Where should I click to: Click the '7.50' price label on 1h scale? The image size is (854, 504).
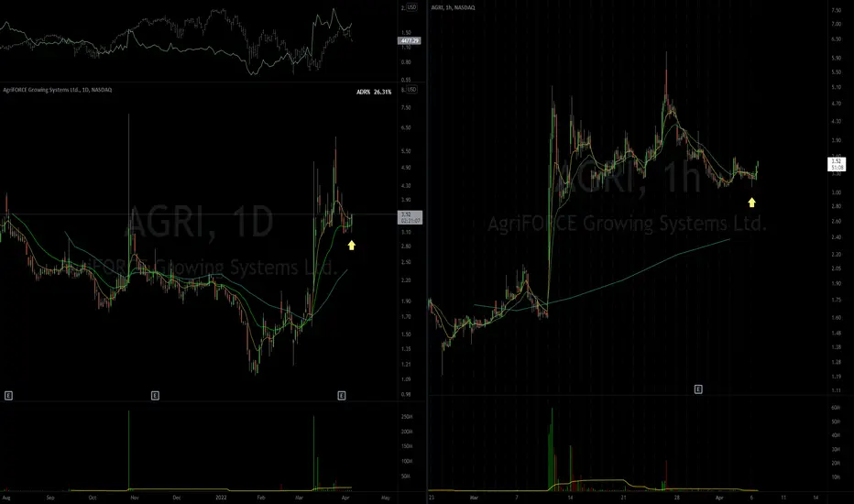pos(836,10)
